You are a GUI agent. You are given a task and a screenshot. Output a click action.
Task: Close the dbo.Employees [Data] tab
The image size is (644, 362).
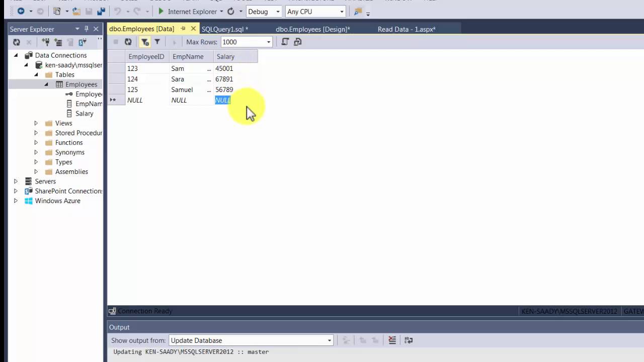tap(193, 29)
